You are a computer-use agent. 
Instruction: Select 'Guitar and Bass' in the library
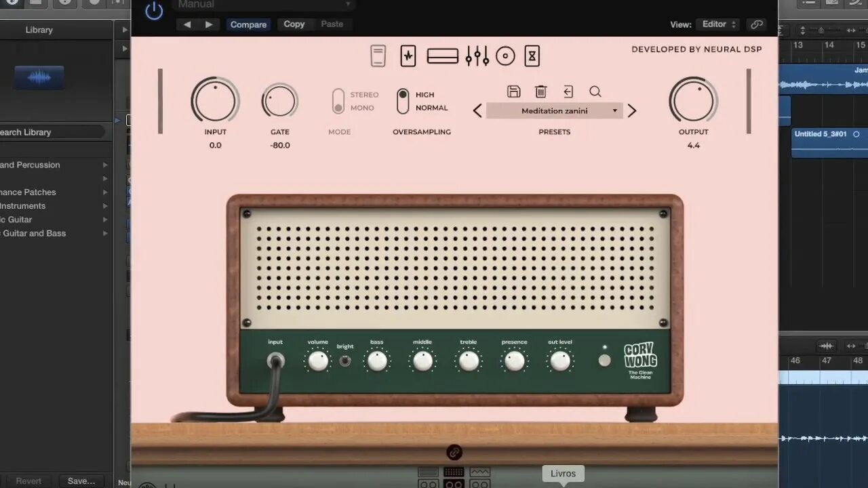coord(33,233)
